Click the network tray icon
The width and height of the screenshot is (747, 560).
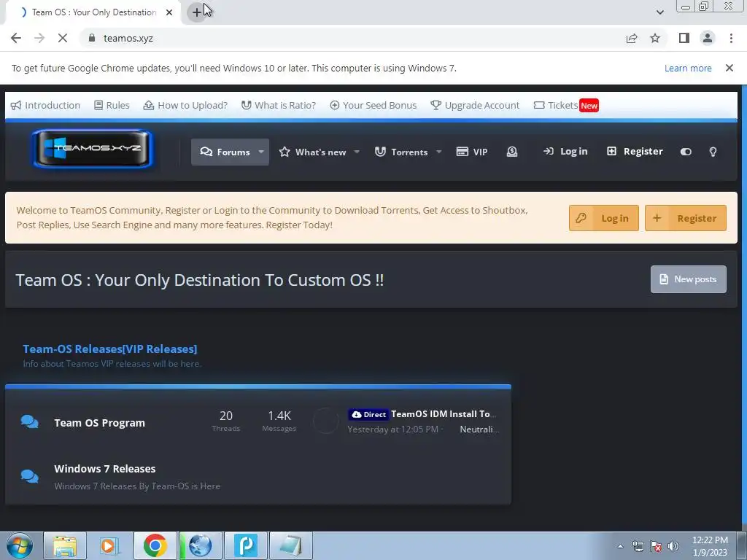(x=638, y=546)
